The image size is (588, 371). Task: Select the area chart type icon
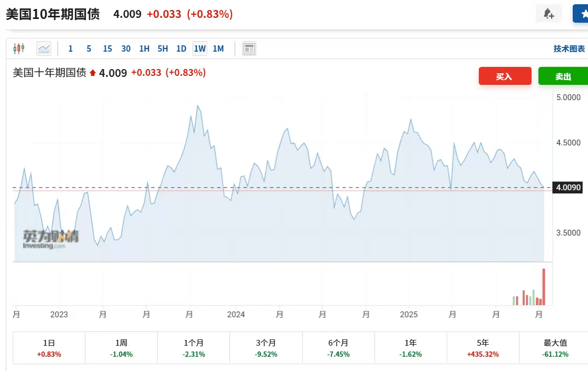tap(44, 48)
